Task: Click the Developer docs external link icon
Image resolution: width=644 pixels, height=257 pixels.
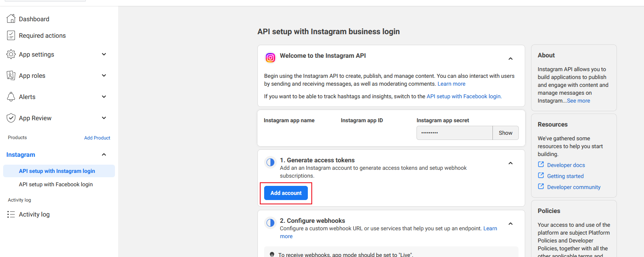Action: [x=541, y=164]
